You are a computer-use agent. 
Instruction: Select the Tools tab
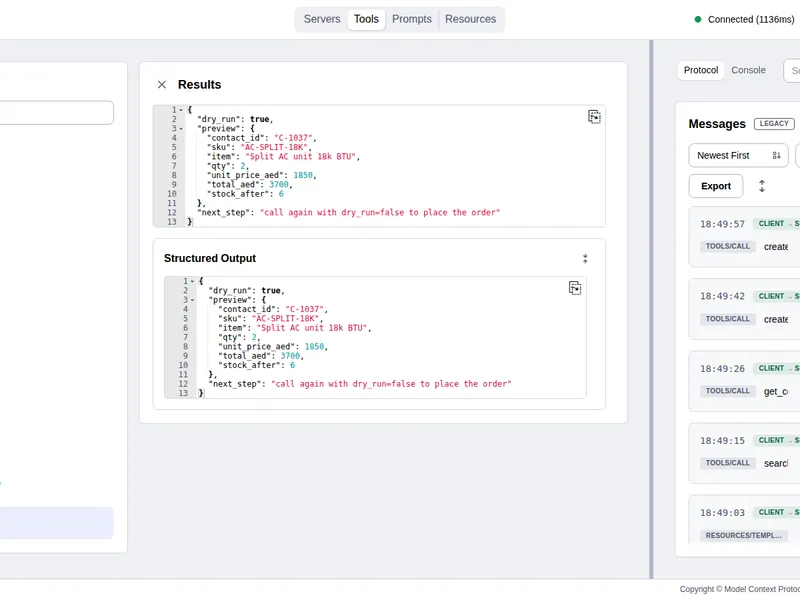366,19
